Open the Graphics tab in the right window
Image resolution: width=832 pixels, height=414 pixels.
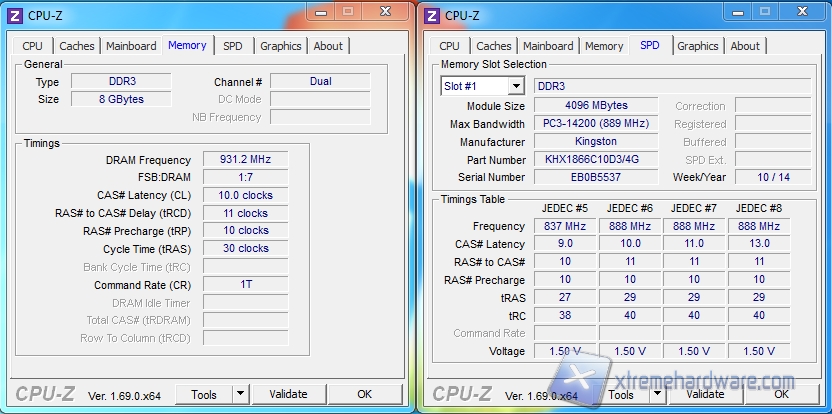point(697,46)
